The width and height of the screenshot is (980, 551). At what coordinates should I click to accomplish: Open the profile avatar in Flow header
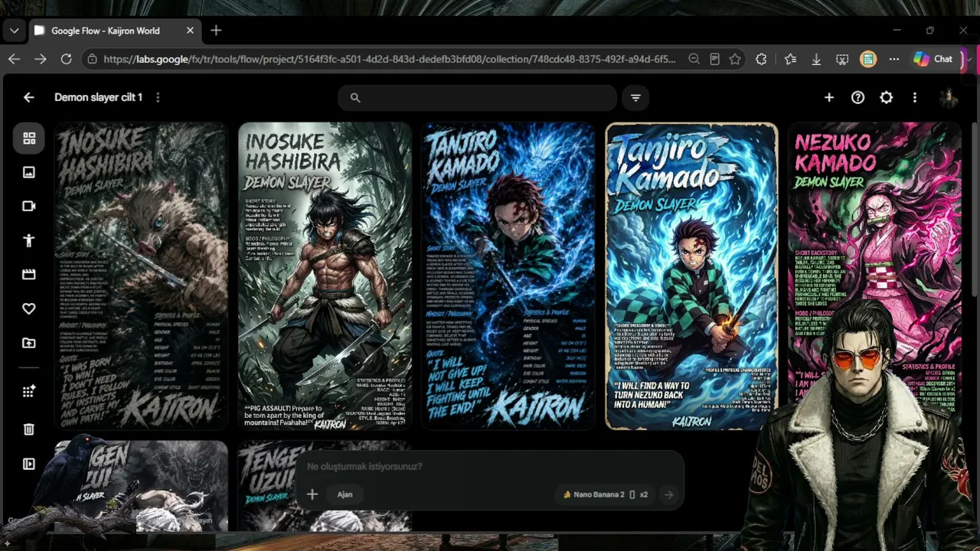(949, 97)
